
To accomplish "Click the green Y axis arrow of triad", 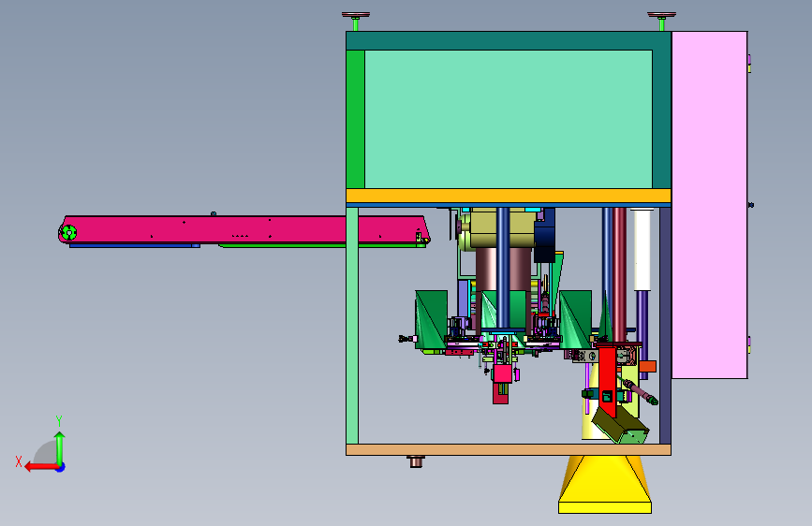I will [x=60, y=447].
